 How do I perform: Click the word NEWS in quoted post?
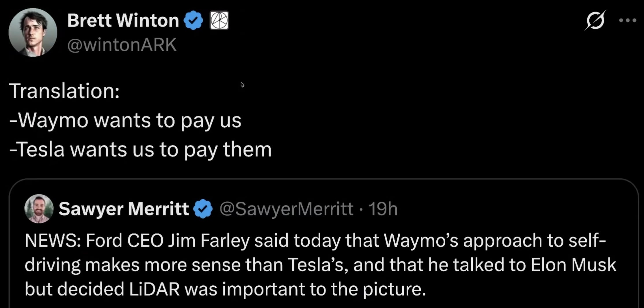point(51,241)
